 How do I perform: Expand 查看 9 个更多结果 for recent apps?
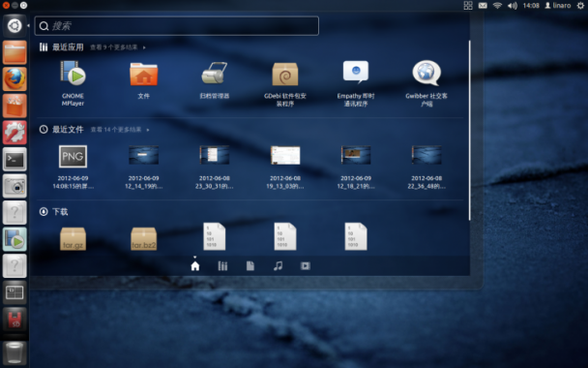coord(118,47)
